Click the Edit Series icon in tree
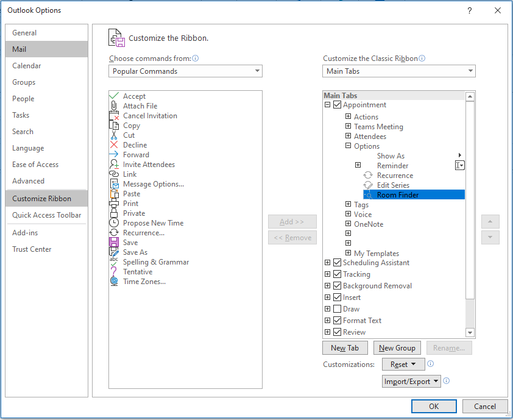The width and height of the screenshot is (513, 420). tap(368, 185)
